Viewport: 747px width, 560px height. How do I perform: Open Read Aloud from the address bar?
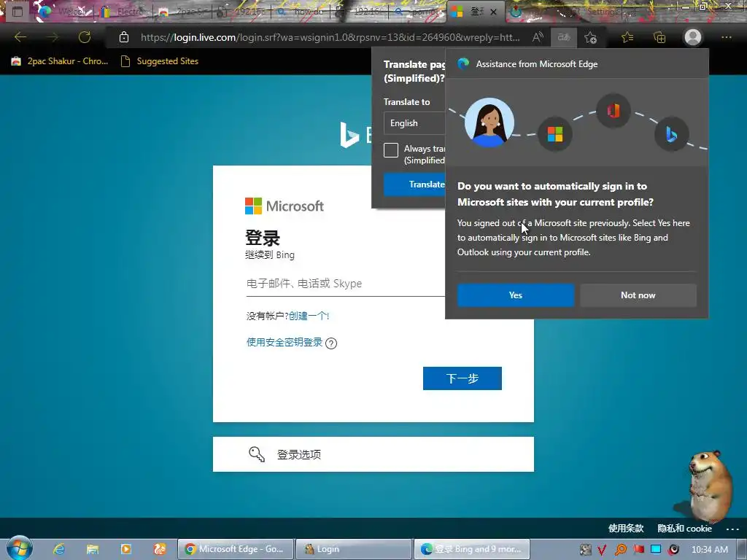click(x=538, y=37)
